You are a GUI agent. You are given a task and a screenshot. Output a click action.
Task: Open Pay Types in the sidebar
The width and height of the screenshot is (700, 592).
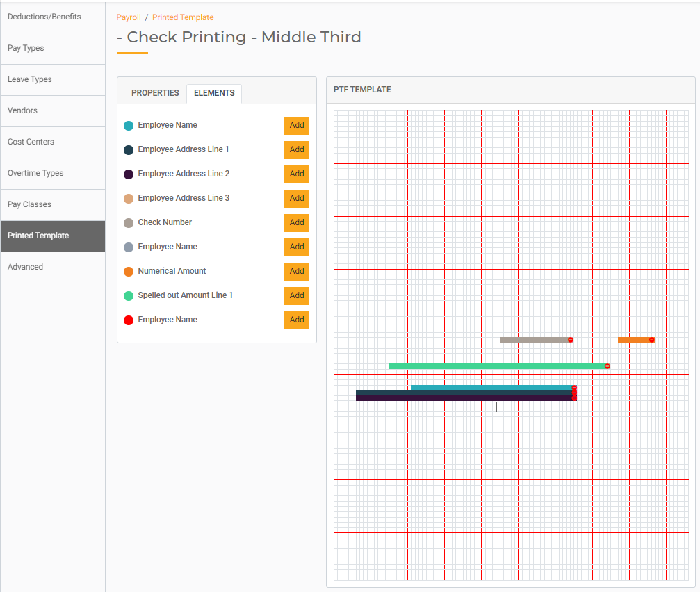click(x=53, y=48)
